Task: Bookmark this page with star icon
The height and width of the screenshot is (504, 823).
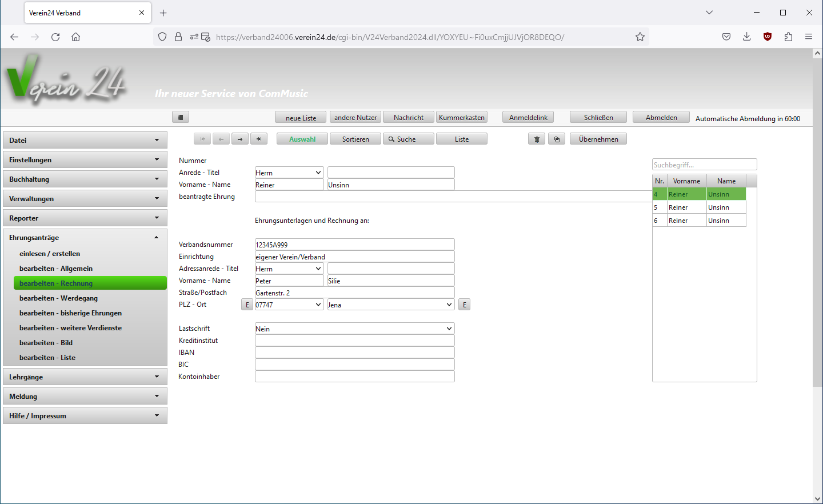Action: 640,37
